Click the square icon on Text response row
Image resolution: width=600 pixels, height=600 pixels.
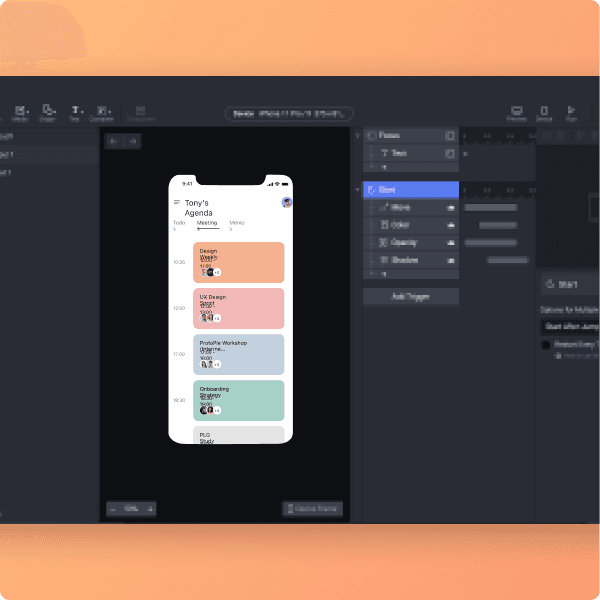click(x=450, y=153)
